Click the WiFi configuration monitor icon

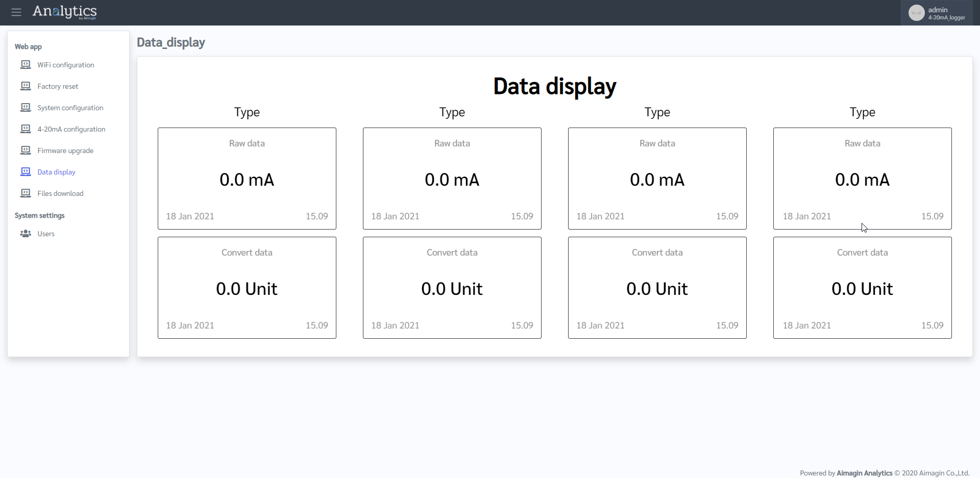(26, 65)
